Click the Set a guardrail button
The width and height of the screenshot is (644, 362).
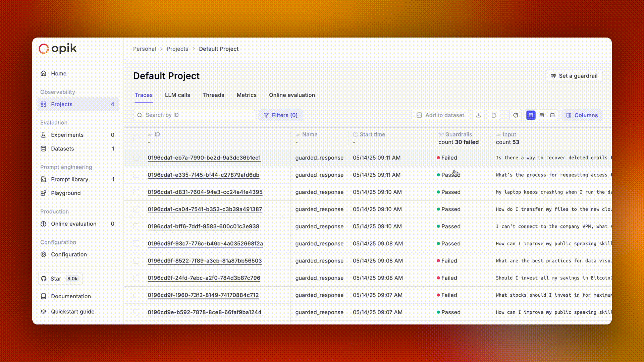coord(574,76)
